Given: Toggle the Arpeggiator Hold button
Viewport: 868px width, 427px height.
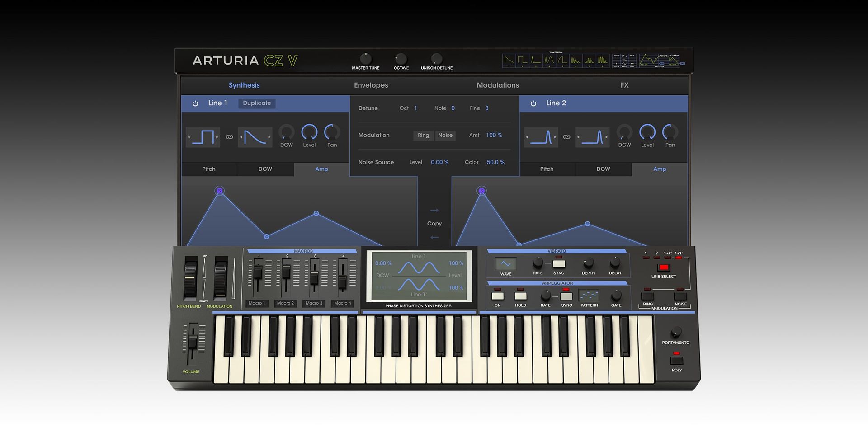Looking at the screenshot, I should (520, 296).
